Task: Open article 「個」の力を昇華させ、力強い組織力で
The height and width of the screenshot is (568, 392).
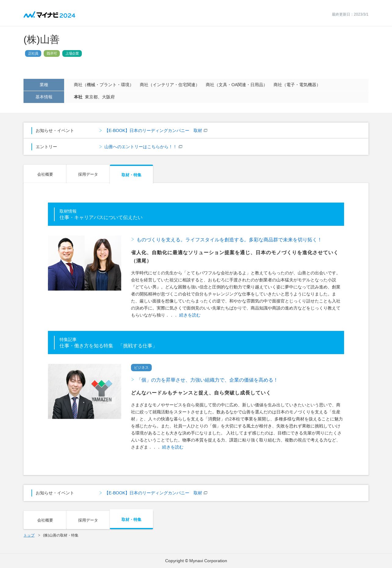Action: click(207, 380)
